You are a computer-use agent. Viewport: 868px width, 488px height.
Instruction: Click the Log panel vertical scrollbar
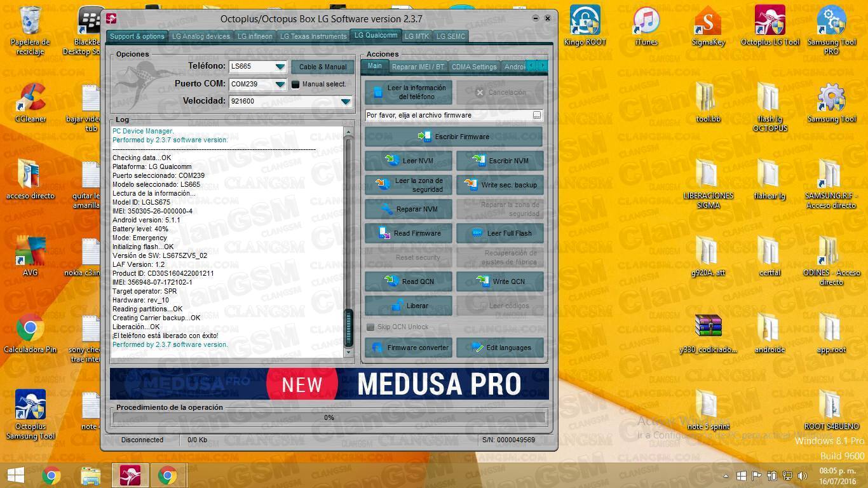pyautogui.click(x=348, y=241)
